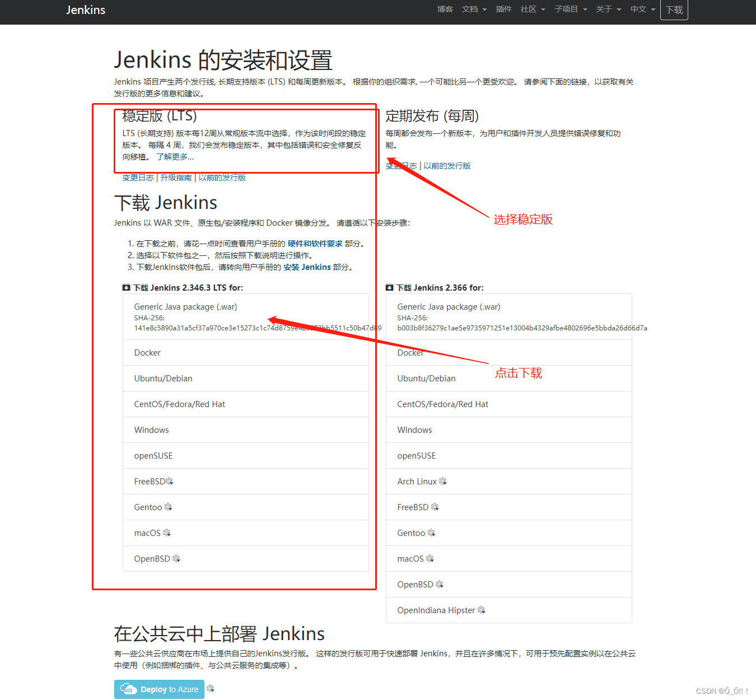The height and width of the screenshot is (700, 756).
Task: Click third-party icon beside weekly Gentoo
Action: (x=431, y=533)
